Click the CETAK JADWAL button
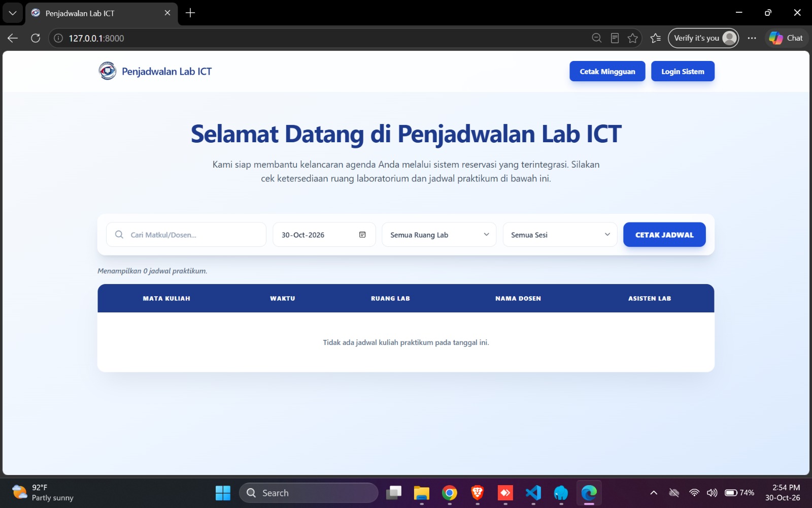 click(x=664, y=235)
